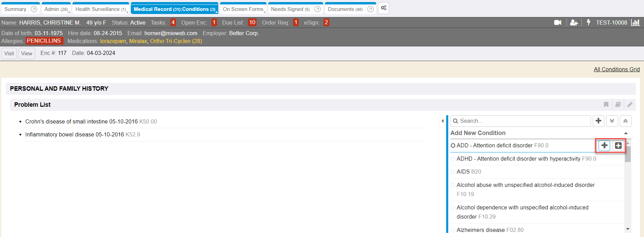The width and height of the screenshot is (644, 237).
Task: Open the All Conditions Grid link
Action: click(616, 70)
